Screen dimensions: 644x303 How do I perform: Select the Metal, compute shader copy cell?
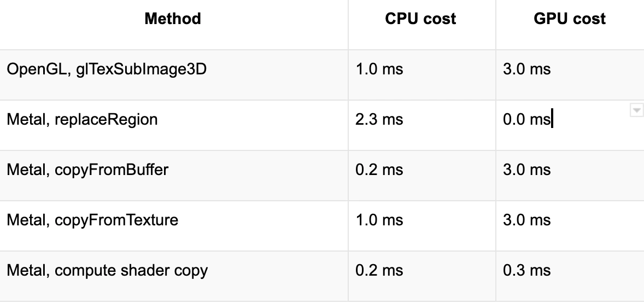(107, 270)
